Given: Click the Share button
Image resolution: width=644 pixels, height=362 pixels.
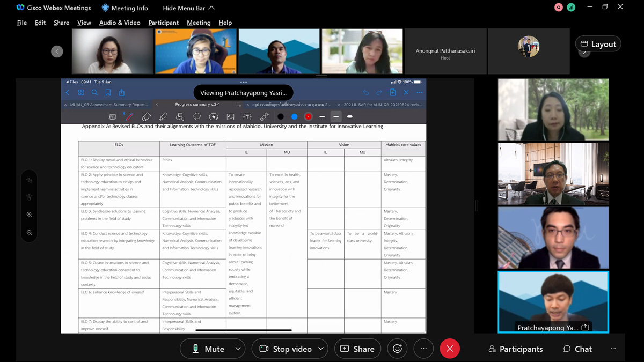Looking at the screenshot, I should tap(357, 349).
